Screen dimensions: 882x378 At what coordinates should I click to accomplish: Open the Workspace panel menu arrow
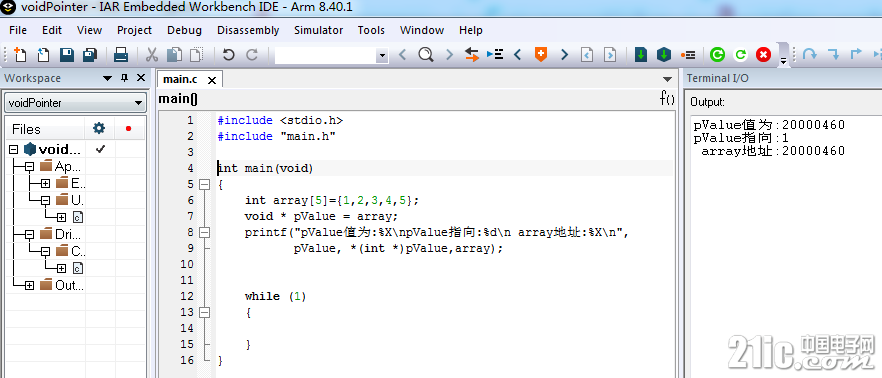click(107, 78)
